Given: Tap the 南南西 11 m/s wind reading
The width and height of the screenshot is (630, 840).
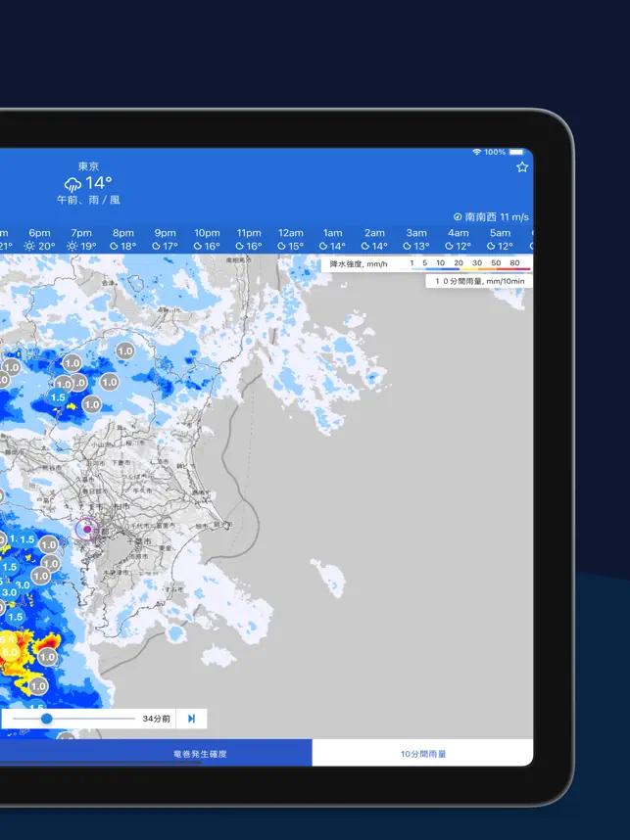Looking at the screenshot, I should coord(497,217).
